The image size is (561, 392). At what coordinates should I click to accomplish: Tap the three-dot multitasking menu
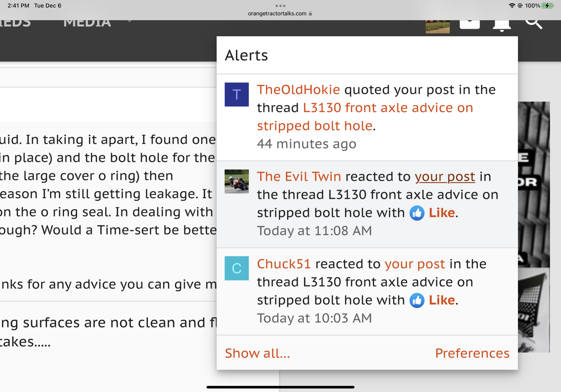click(x=280, y=6)
